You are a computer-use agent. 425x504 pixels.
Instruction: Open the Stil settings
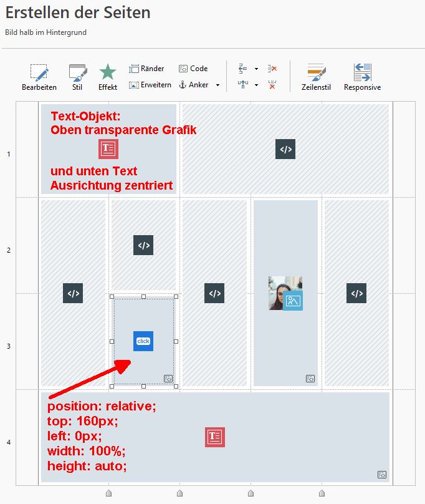77,77
